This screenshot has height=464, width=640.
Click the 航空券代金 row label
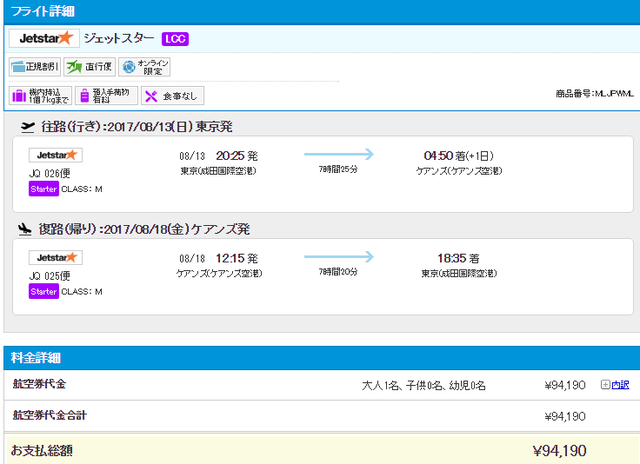39,384
